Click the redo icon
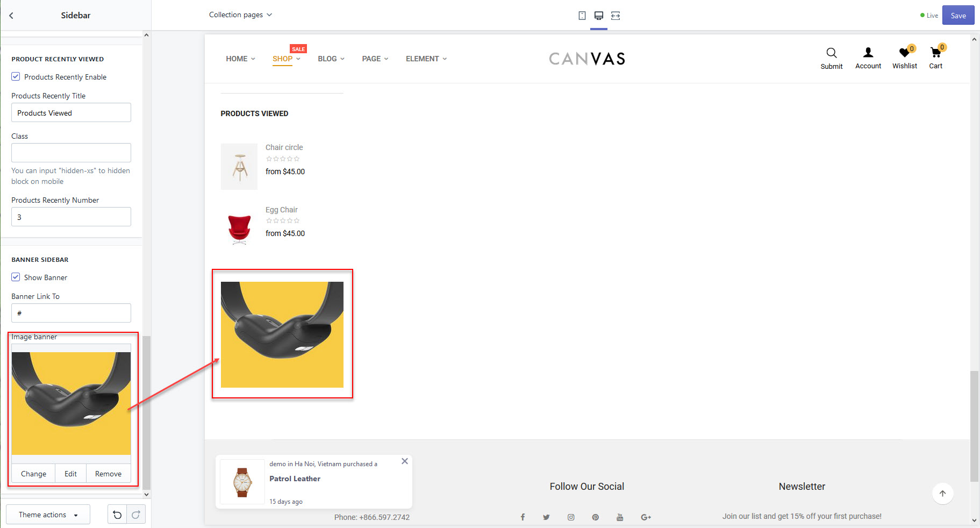The width and height of the screenshot is (980, 528). pyautogui.click(x=136, y=515)
